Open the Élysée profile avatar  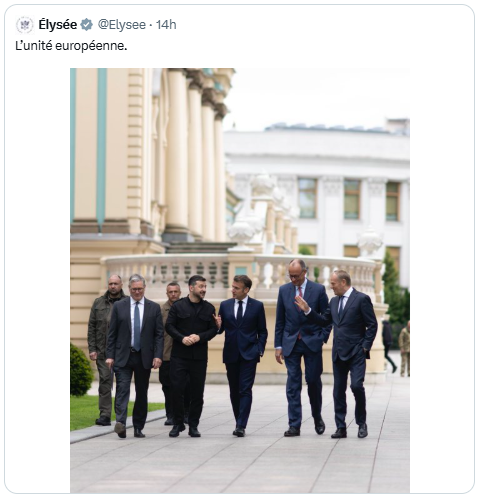click(25, 25)
